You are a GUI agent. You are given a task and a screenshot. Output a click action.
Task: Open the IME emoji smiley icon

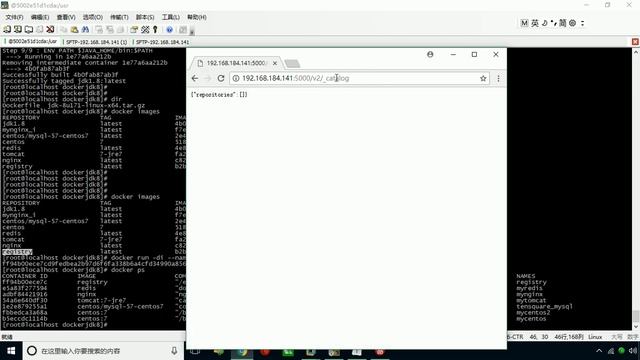tap(572, 23)
